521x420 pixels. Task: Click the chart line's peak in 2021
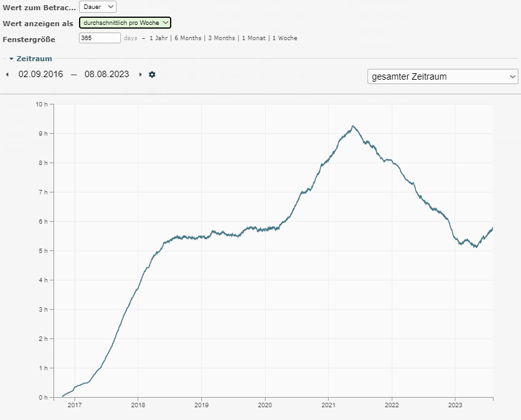353,126
